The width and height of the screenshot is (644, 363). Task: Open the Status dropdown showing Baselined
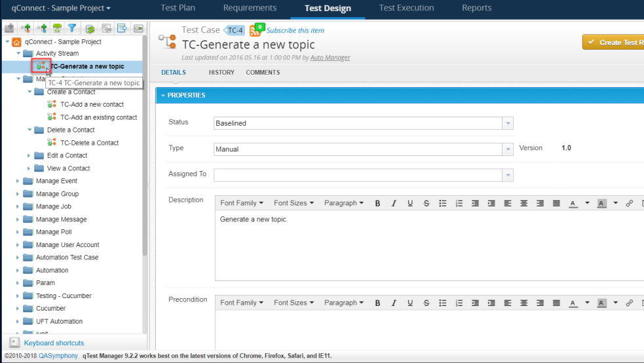[364, 123]
